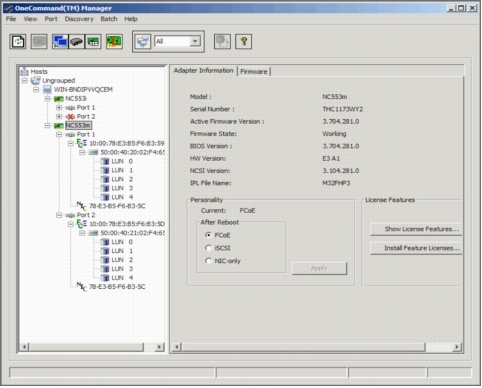This screenshot has width=482, height=388.
Task: Open the Help menu
Action: pos(131,19)
